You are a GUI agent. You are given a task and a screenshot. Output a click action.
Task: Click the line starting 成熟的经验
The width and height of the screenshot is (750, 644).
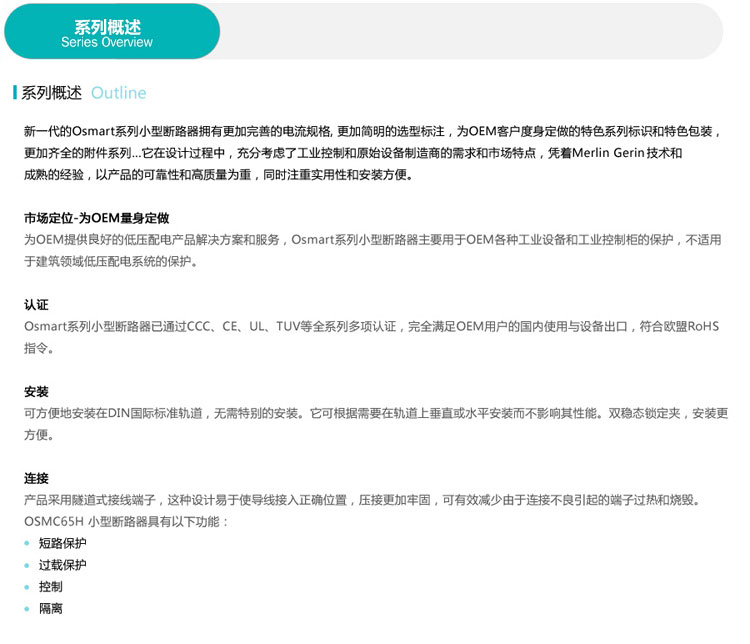coord(219,175)
